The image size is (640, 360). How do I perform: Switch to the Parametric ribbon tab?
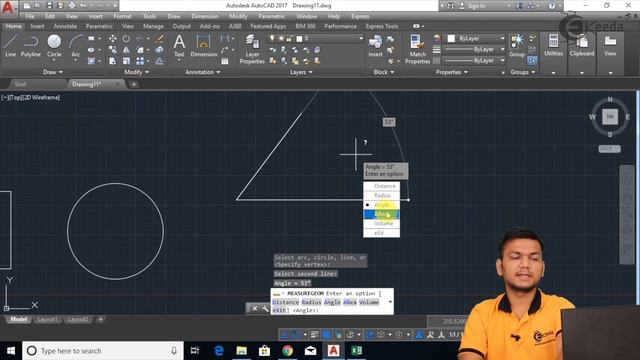click(99, 26)
